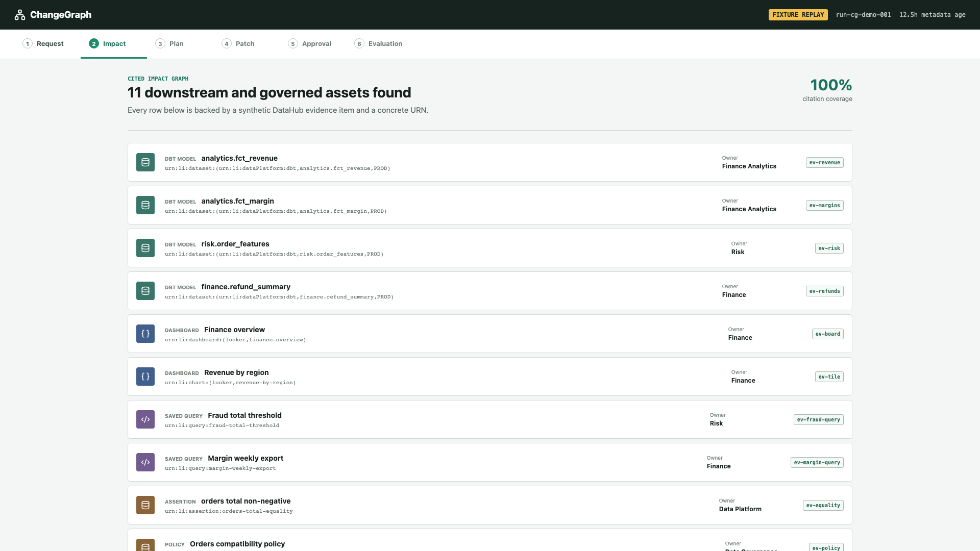Click the code icon for Fraud total threshold
The image size is (980, 551).
pos(145,419)
